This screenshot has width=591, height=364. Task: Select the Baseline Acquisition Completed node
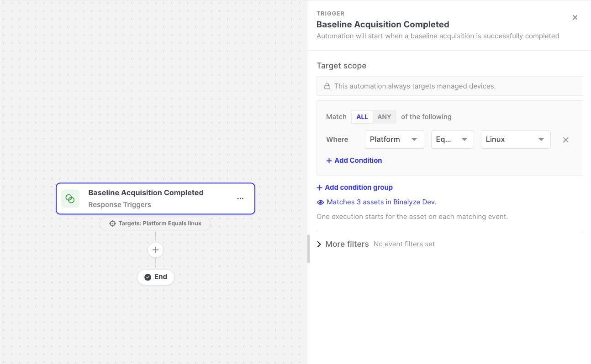155,198
